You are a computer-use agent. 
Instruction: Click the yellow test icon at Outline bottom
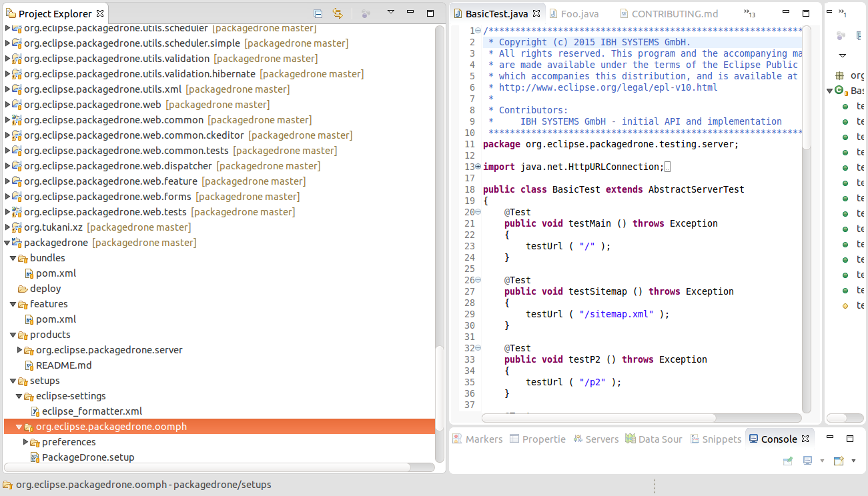click(845, 305)
